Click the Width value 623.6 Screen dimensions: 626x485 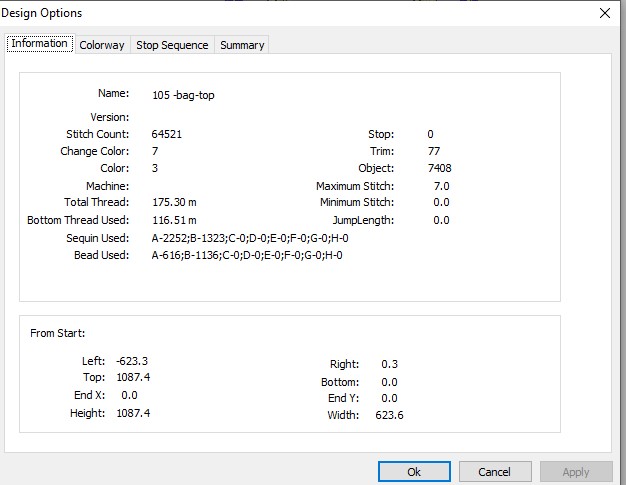pyautogui.click(x=389, y=415)
